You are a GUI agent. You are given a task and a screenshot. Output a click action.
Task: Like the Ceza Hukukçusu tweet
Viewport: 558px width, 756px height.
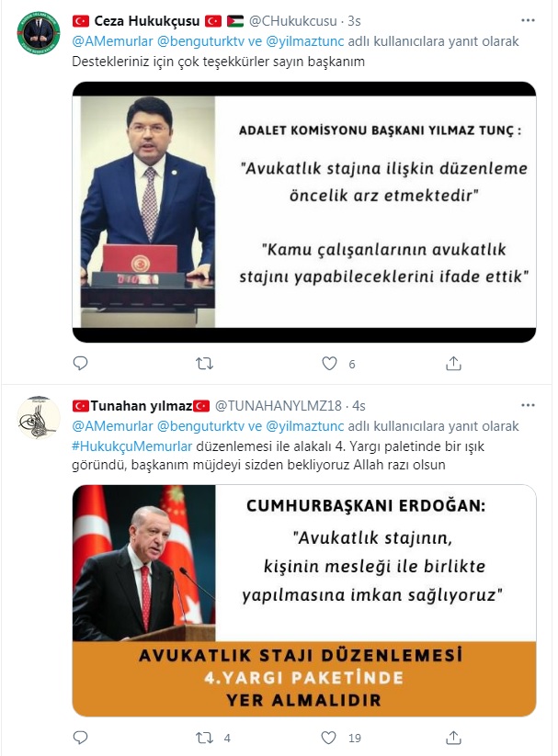coord(329,363)
